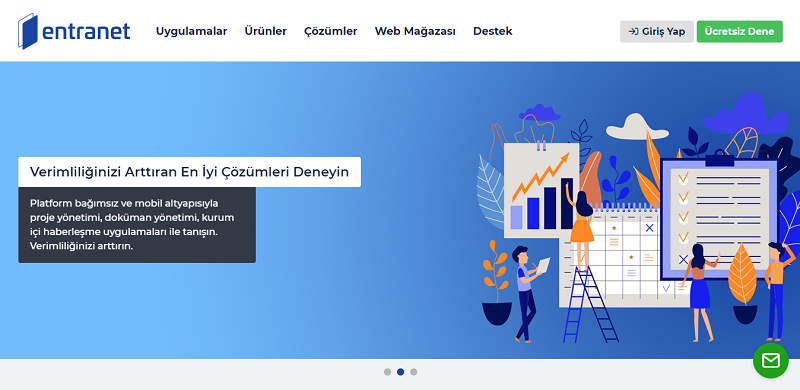Select the first carousel slide dot
800x390 pixels.
(387, 372)
